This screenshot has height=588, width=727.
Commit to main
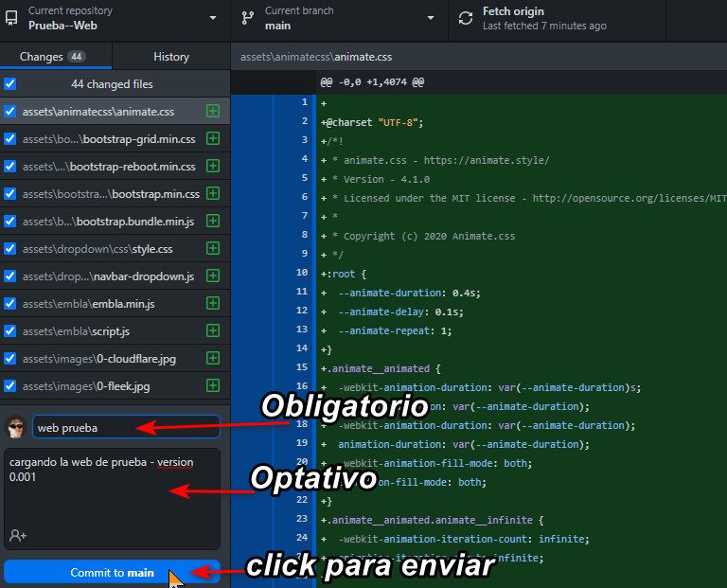tap(112, 572)
